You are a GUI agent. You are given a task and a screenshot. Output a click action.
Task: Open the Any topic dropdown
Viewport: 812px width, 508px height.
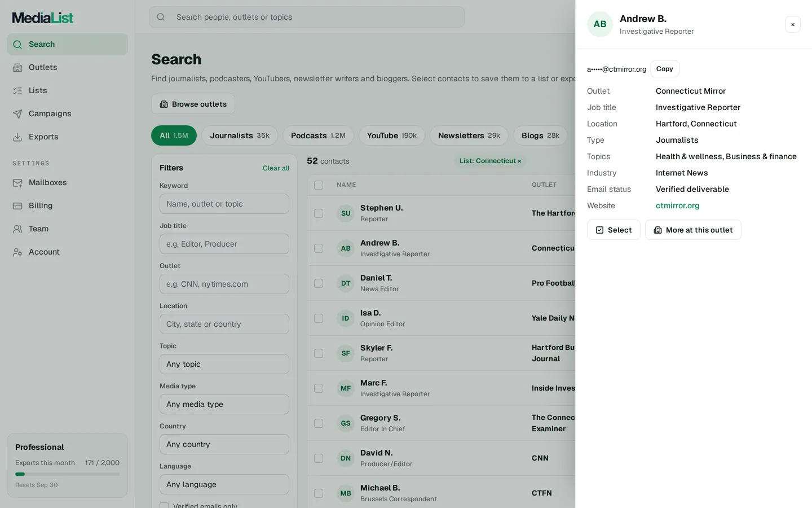point(224,364)
